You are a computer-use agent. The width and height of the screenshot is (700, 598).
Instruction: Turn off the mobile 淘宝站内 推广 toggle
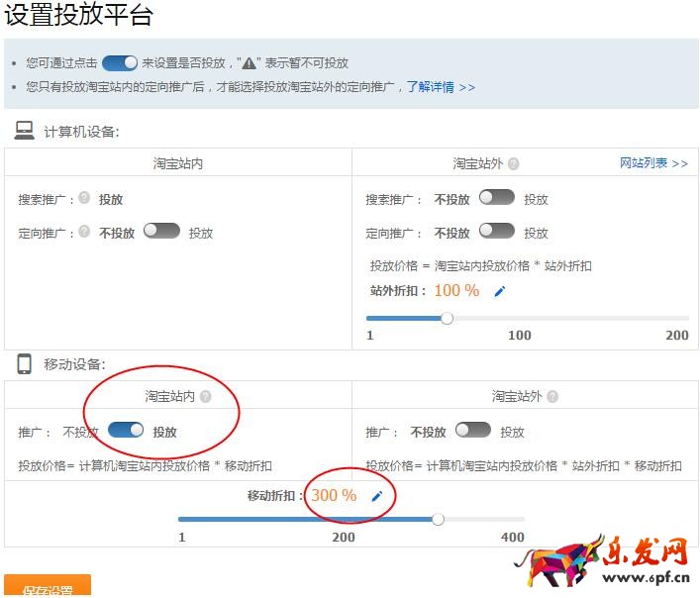click(x=126, y=431)
